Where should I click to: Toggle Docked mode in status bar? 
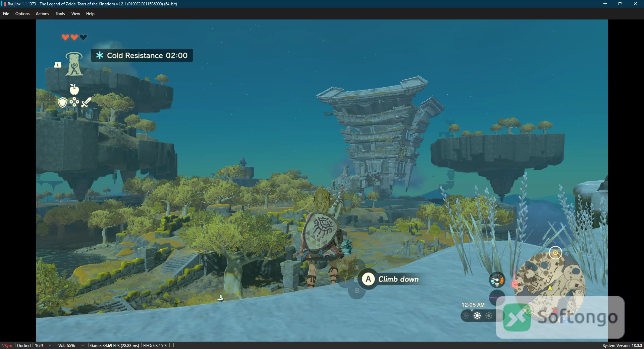pos(24,345)
